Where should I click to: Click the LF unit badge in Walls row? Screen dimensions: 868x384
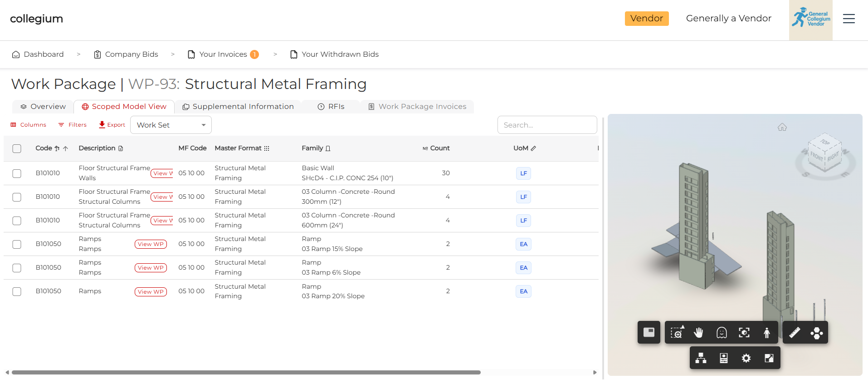click(523, 173)
